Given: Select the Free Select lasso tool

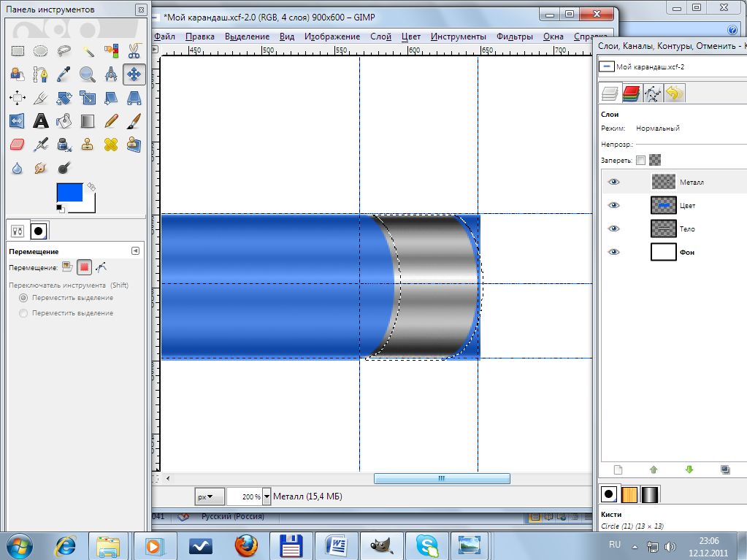Looking at the screenshot, I should tap(64, 50).
